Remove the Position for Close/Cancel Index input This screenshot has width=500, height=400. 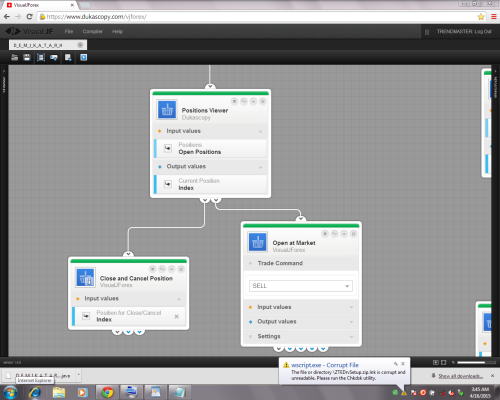tap(176, 316)
